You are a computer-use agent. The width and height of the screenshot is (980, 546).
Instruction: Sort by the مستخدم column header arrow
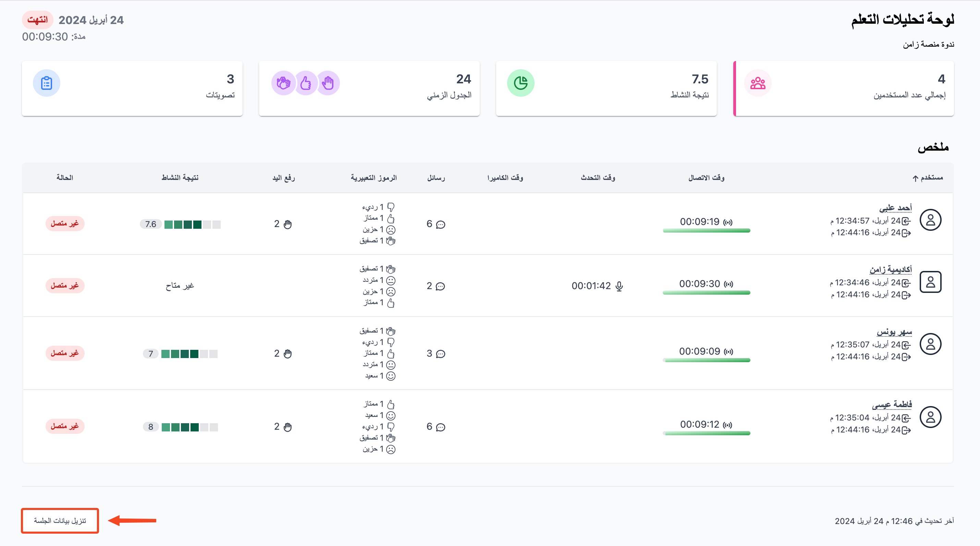915,178
